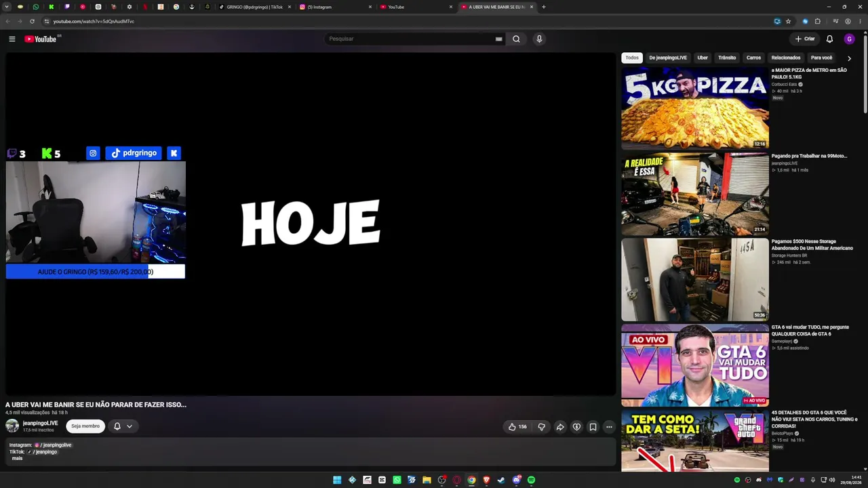Open the jeanpingoLIVE channel avatar
868x488 pixels.
coord(12,426)
